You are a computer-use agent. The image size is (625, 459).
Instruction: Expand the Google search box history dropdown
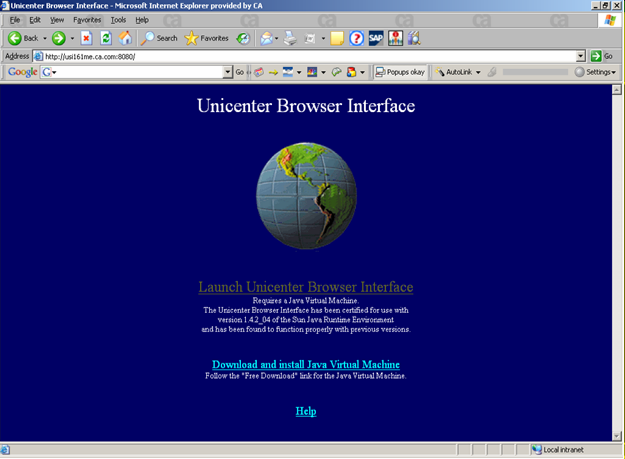point(228,72)
